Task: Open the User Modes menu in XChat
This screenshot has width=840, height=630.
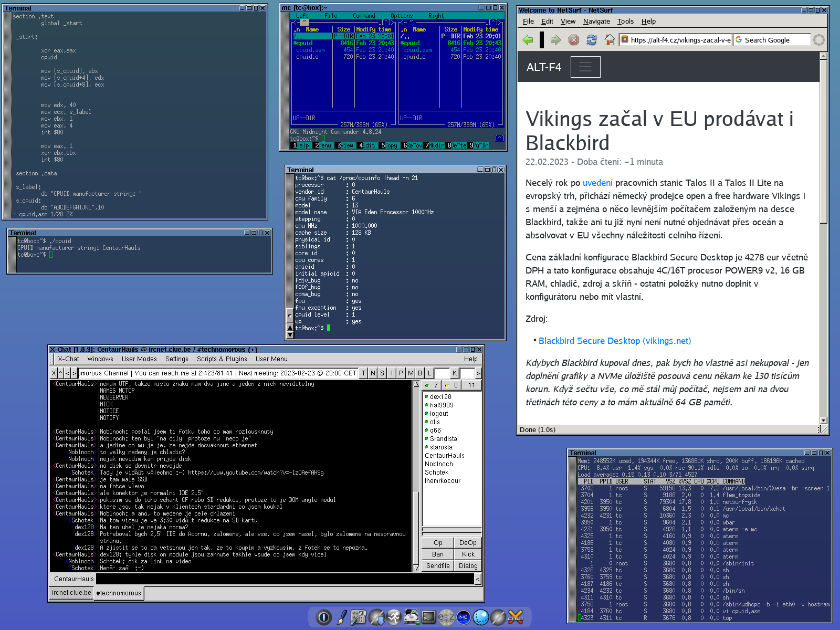Action: (139, 359)
